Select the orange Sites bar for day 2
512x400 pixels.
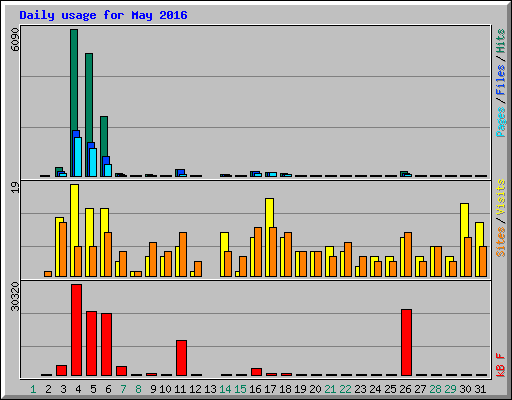48,274
